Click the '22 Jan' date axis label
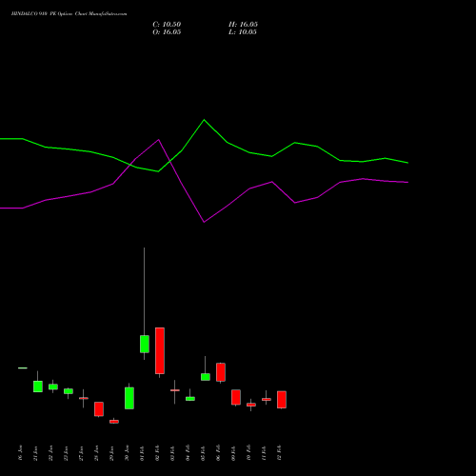476x476 pixels. (50, 453)
